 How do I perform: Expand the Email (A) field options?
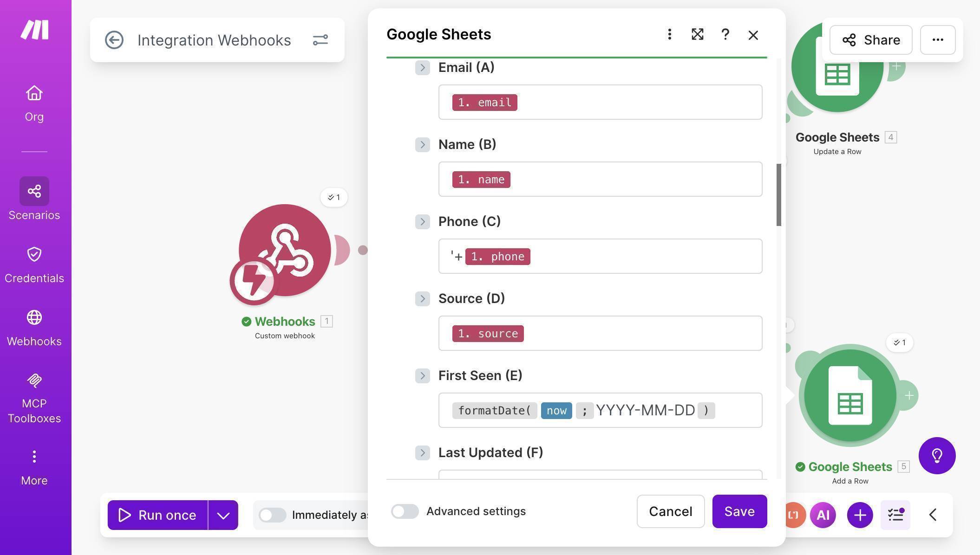pyautogui.click(x=422, y=67)
